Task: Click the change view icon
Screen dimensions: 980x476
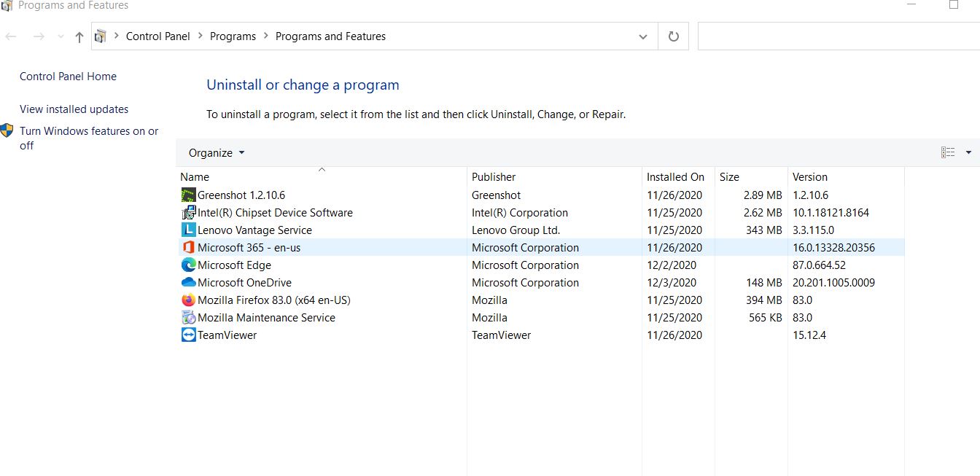Action: (x=948, y=152)
